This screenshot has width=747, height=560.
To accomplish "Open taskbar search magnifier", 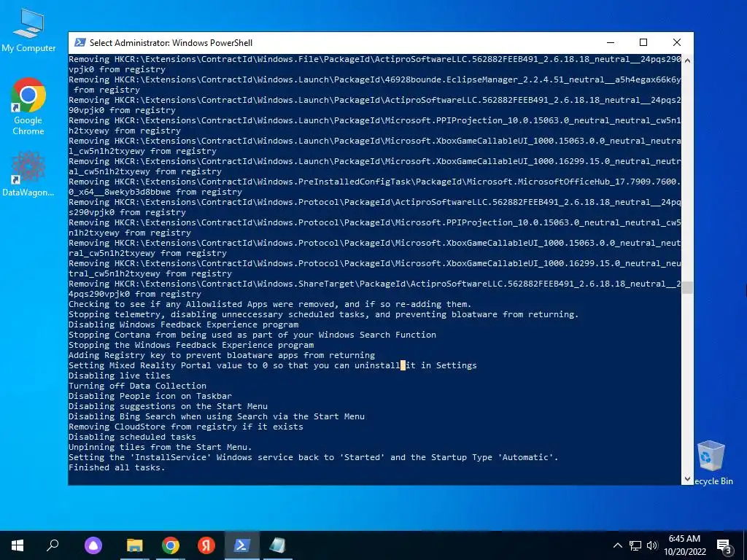I will coord(53,545).
